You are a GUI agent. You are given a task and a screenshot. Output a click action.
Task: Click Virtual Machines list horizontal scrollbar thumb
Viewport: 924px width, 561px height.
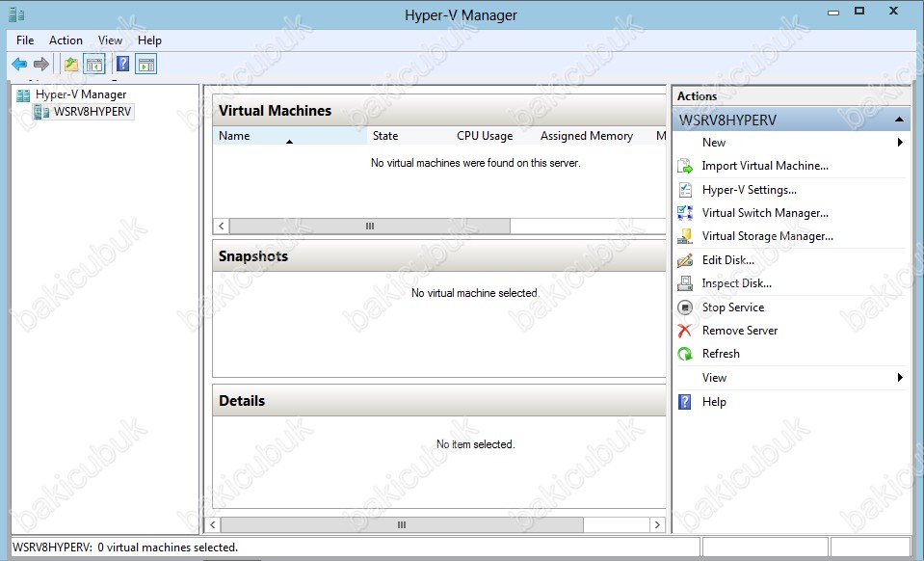tap(369, 226)
